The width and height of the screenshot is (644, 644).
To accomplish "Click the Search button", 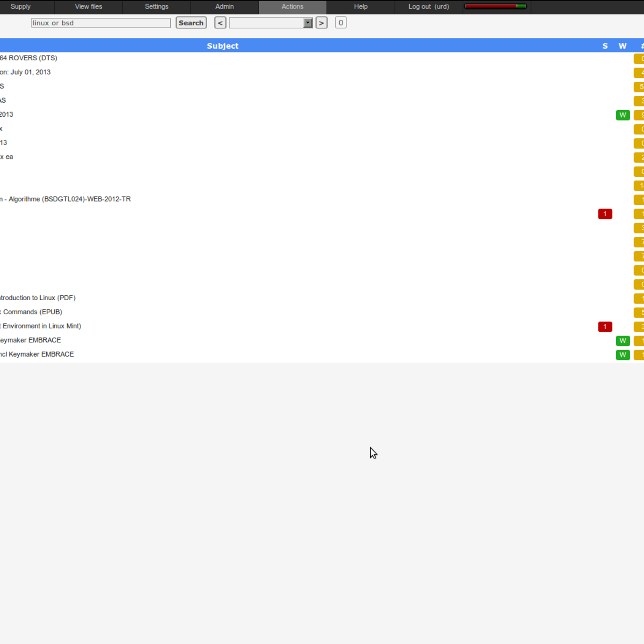I will (191, 23).
